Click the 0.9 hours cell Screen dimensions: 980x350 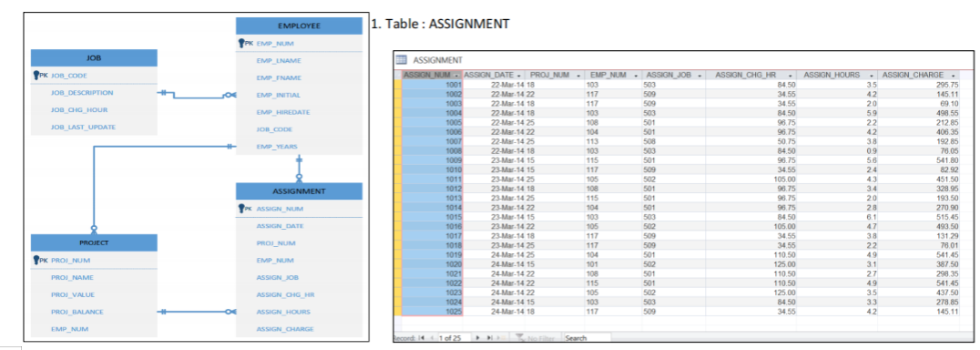[x=838, y=150]
